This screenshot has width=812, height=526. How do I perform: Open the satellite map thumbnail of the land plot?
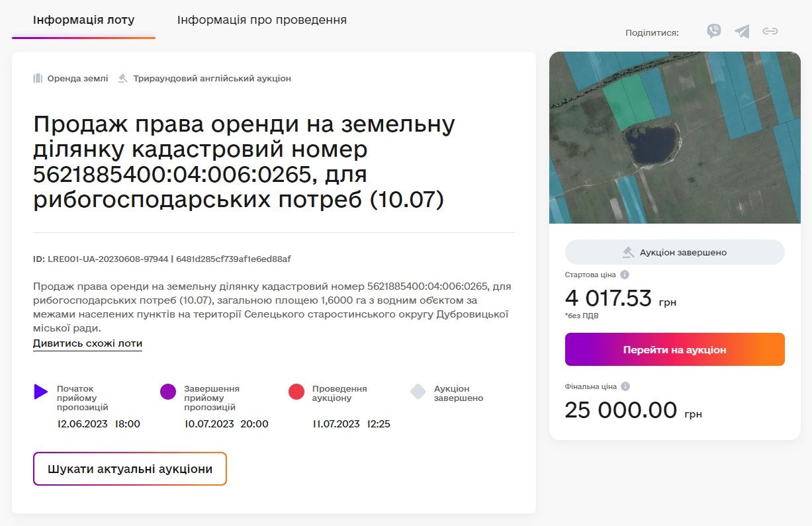pyautogui.click(x=674, y=136)
